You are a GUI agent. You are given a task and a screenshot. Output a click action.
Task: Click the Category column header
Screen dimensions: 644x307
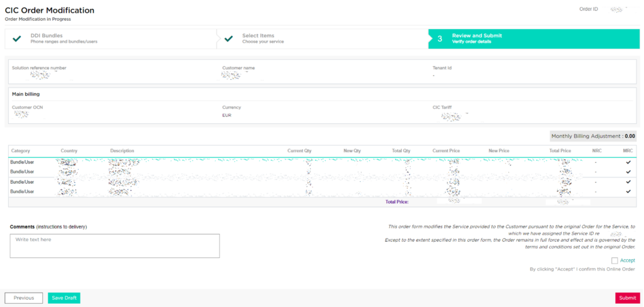(21, 151)
